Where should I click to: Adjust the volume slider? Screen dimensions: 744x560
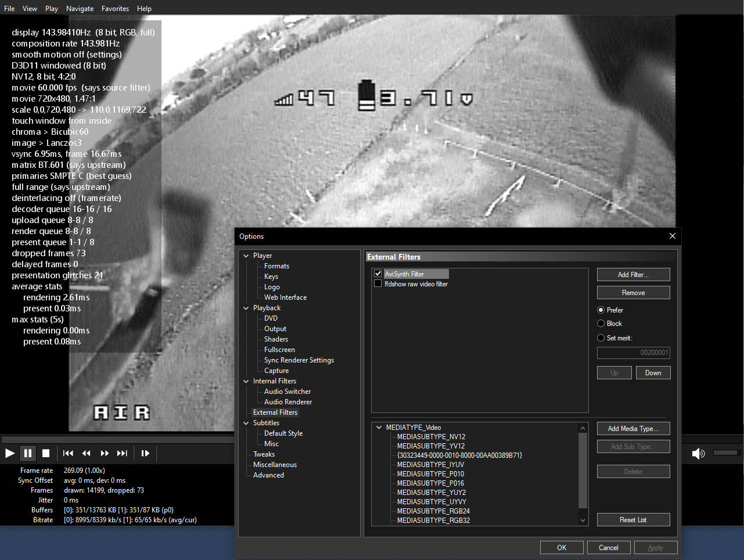click(x=727, y=453)
